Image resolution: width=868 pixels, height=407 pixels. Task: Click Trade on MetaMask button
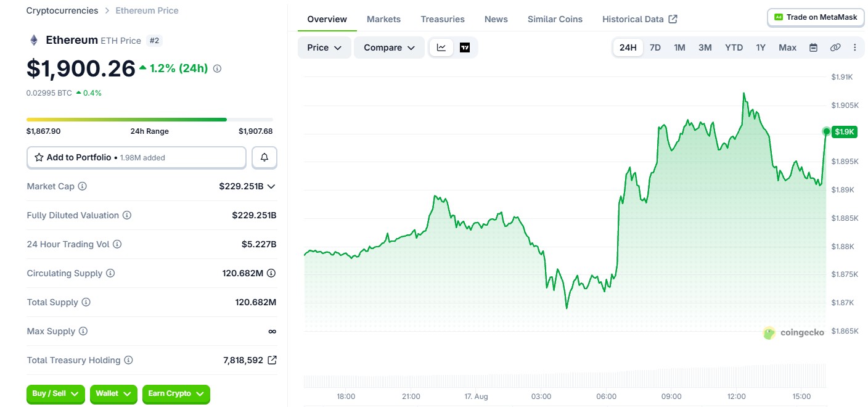point(816,17)
